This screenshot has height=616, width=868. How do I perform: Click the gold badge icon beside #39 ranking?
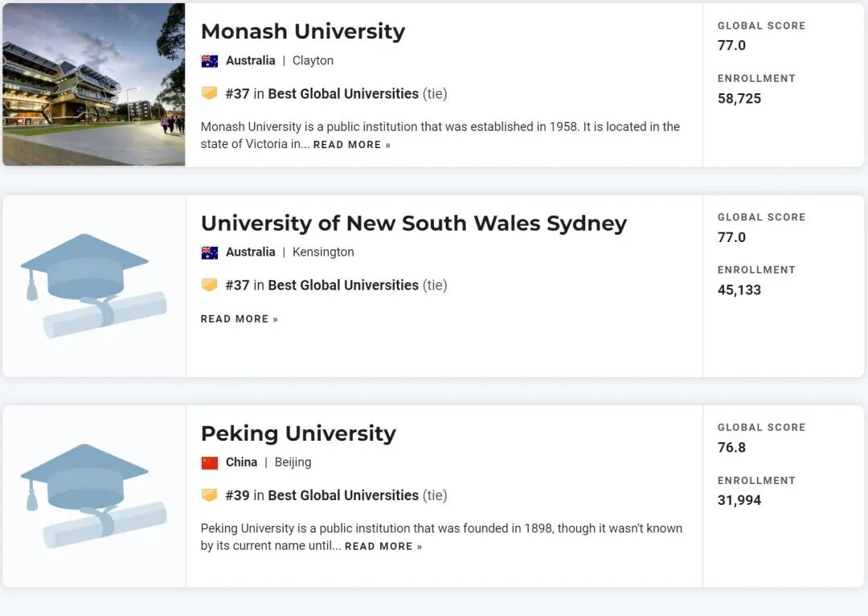coord(210,495)
